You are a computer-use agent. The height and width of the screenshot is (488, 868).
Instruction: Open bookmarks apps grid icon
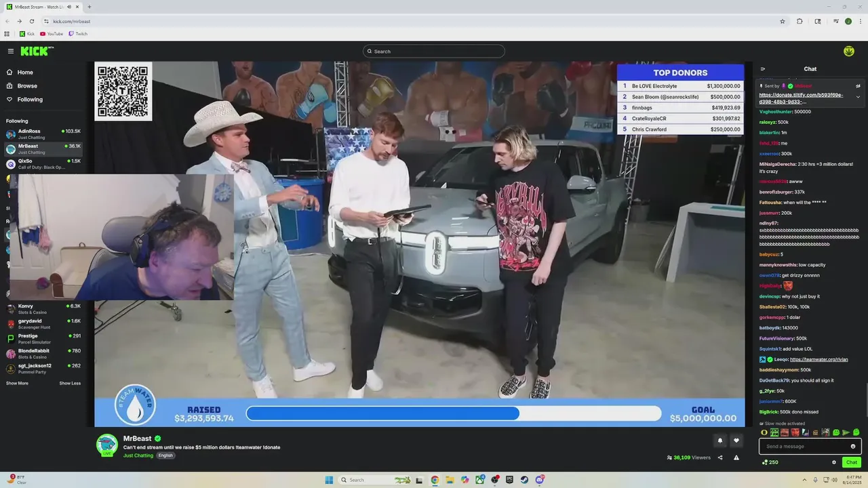click(7, 34)
